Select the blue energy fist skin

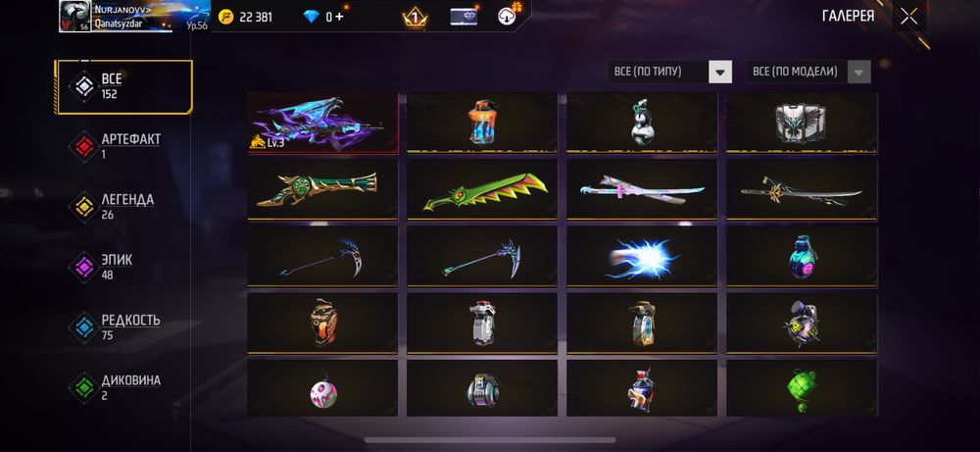tap(642, 257)
